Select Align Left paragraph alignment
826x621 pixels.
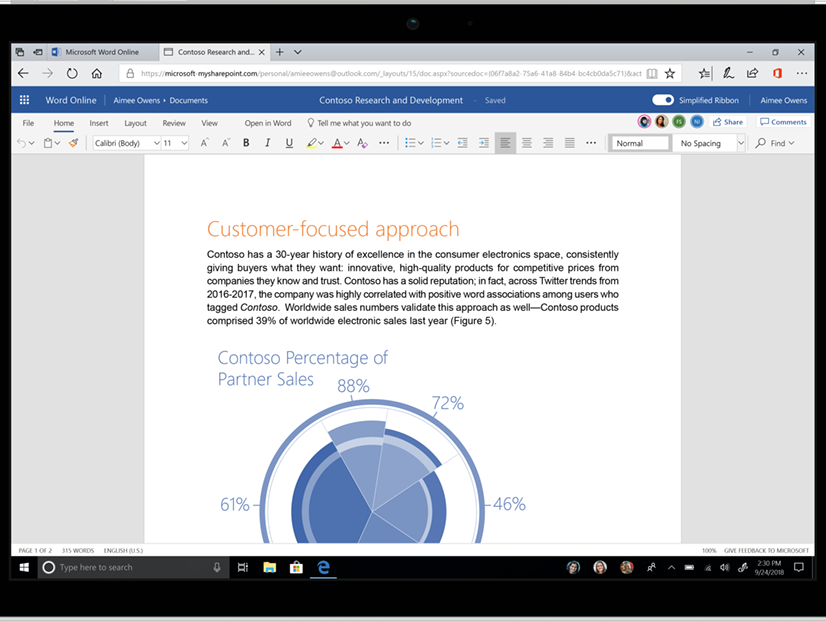(505, 143)
